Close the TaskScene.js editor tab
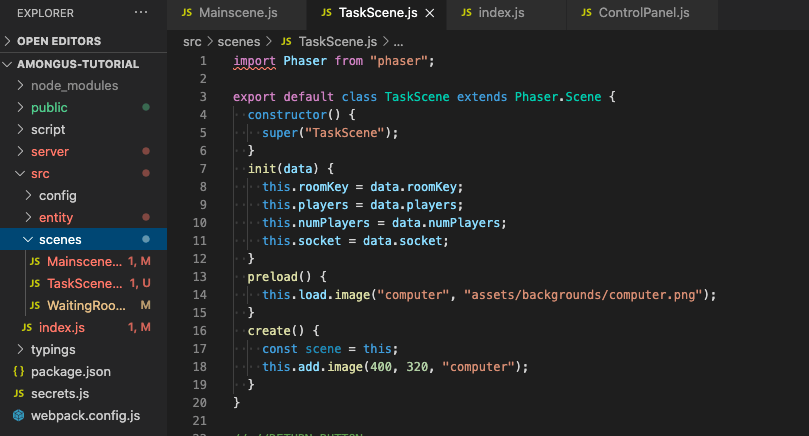This screenshot has height=436, width=809. (429, 14)
